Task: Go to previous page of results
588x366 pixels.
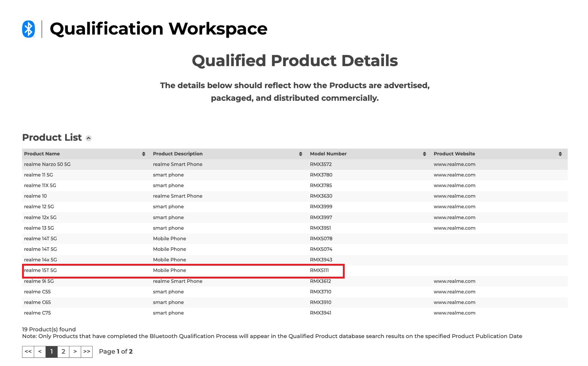Action: click(40, 352)
